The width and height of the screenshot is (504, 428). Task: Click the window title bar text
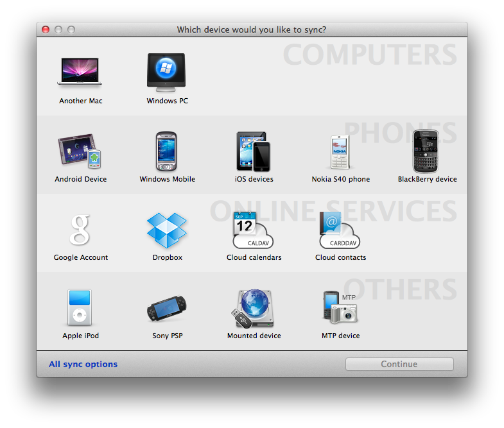[252, 30]
